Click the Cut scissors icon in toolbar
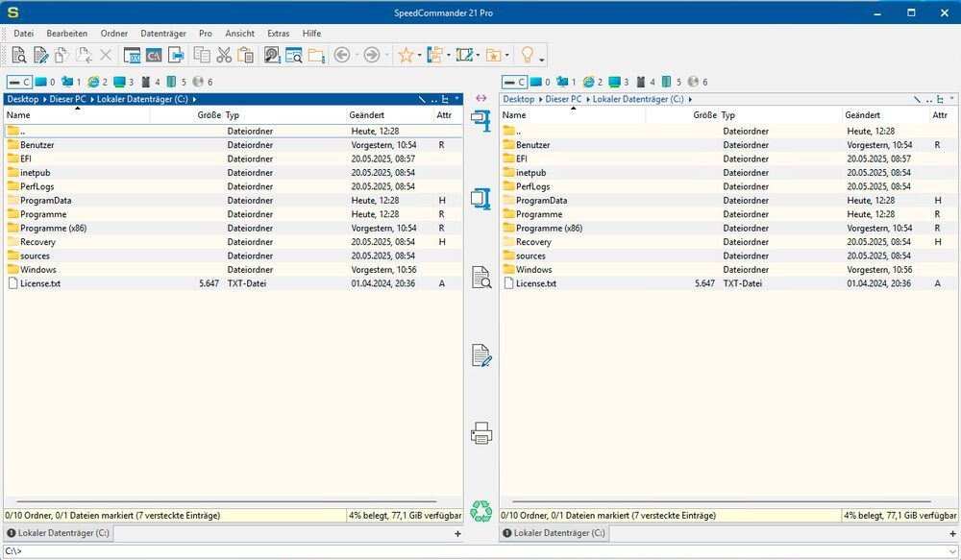Image resolution: width=961 pixels, height=560 pixels. coord(224,56)
